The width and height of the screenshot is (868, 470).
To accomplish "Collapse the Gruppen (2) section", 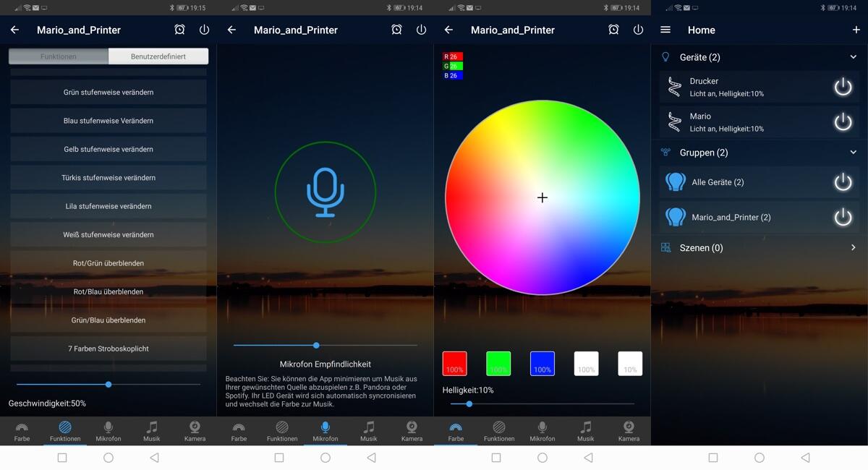I will tap(854, 153).
